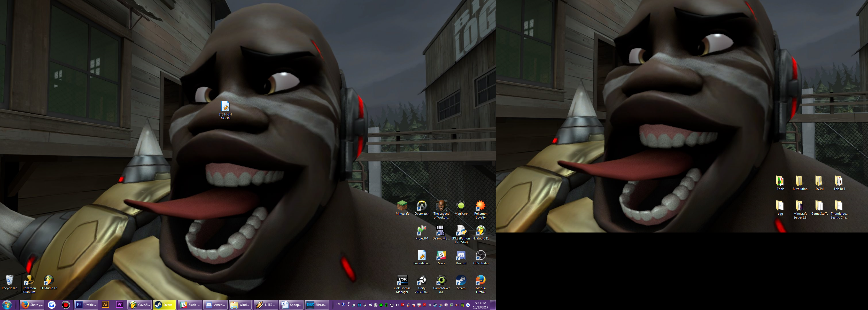868x310 pixels.
Task: Open the Blizzard app taskbar button
Action: coord(316,305)
